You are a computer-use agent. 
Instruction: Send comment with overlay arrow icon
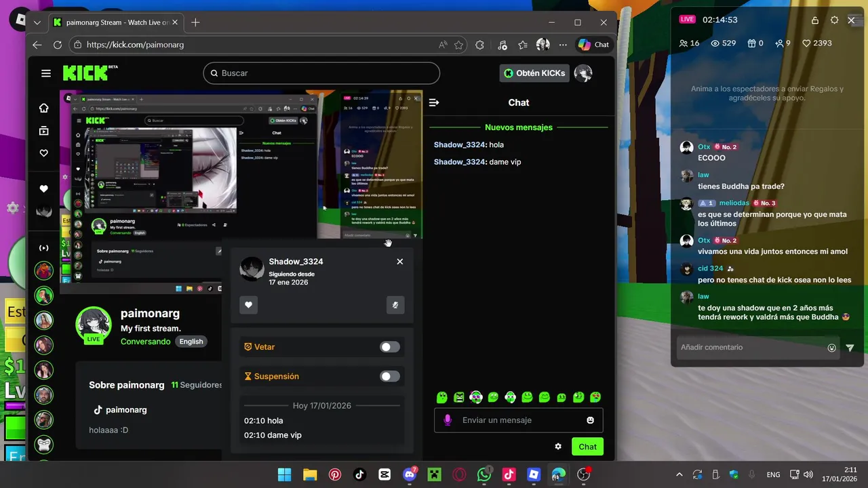[x=850, y=348]
